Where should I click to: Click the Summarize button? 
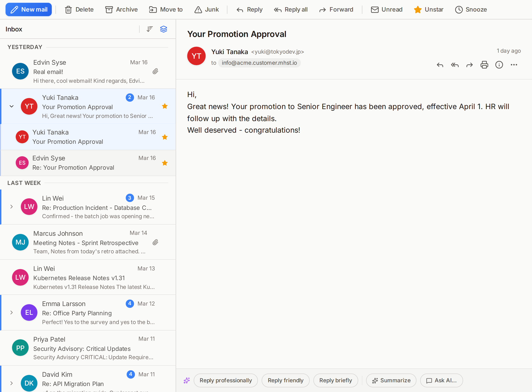click(x=391, y=380)
